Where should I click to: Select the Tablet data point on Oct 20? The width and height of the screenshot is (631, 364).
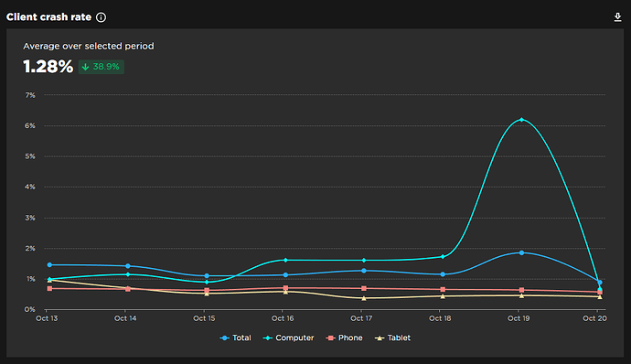(x=600, y=296)
